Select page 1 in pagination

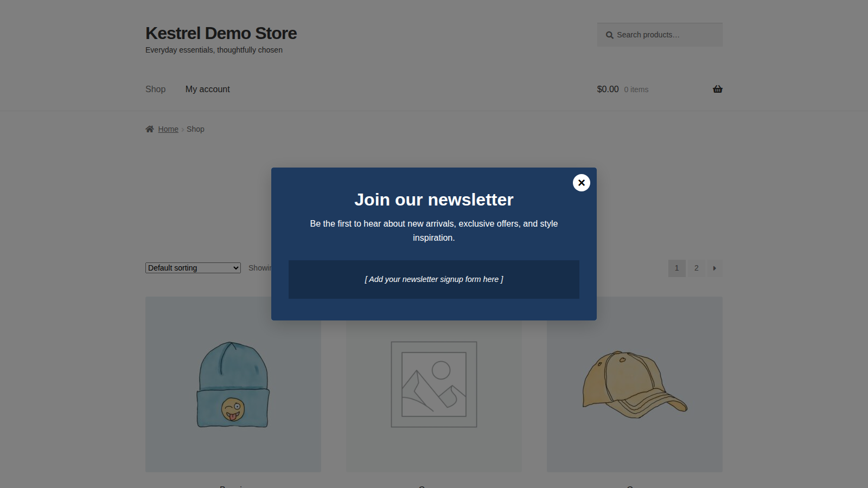677,268
